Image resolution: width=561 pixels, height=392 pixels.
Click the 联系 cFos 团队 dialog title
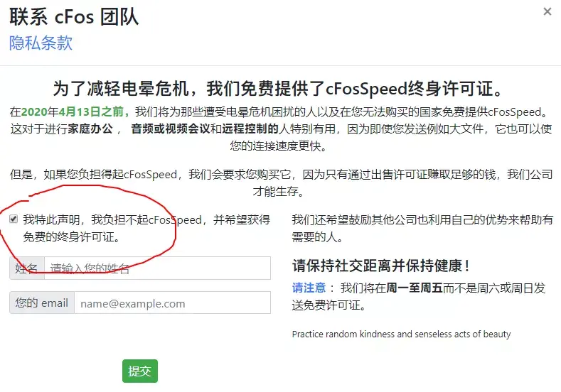tap(74, 17)
